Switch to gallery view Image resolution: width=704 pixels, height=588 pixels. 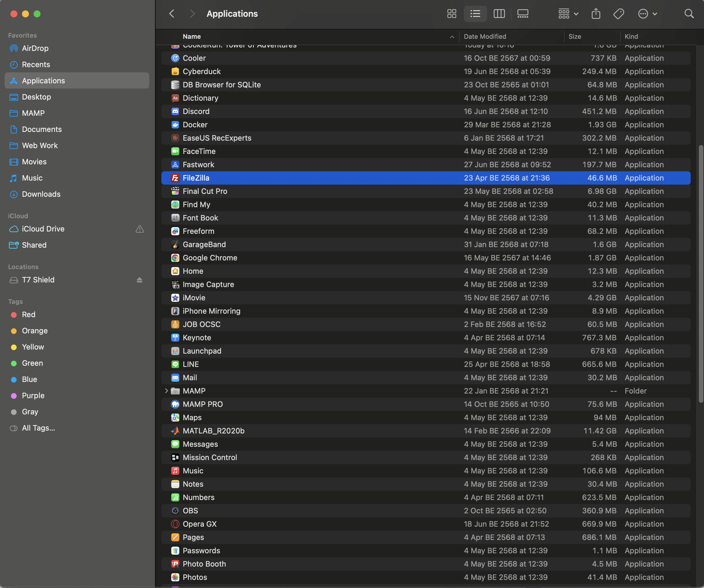pyautogui.click(x=523, y=14)
